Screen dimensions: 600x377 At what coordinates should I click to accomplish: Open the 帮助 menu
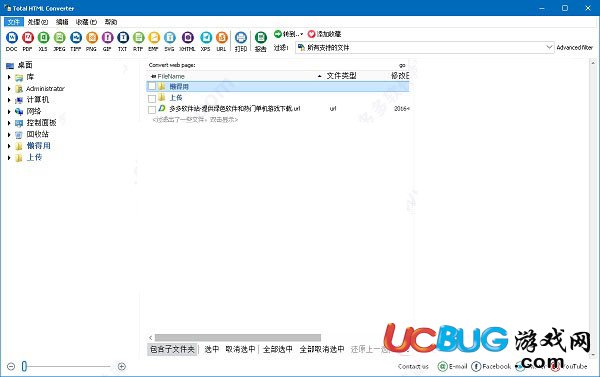(x=111, y=22)
